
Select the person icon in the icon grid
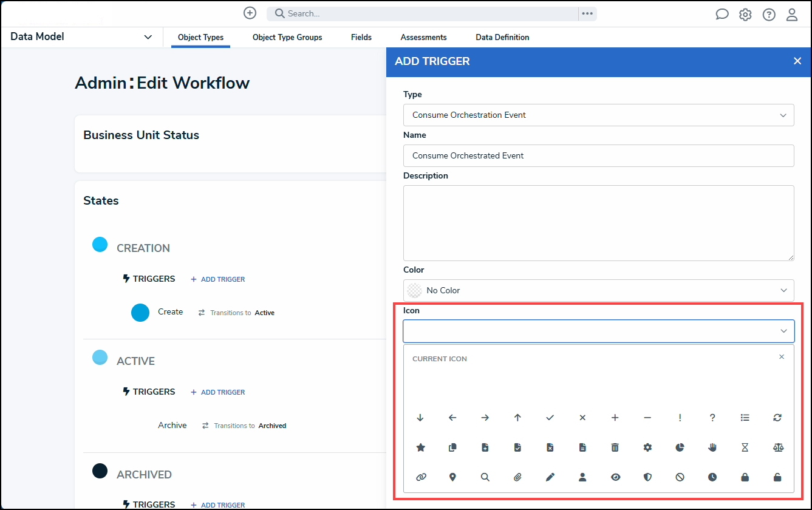[582, 477]
